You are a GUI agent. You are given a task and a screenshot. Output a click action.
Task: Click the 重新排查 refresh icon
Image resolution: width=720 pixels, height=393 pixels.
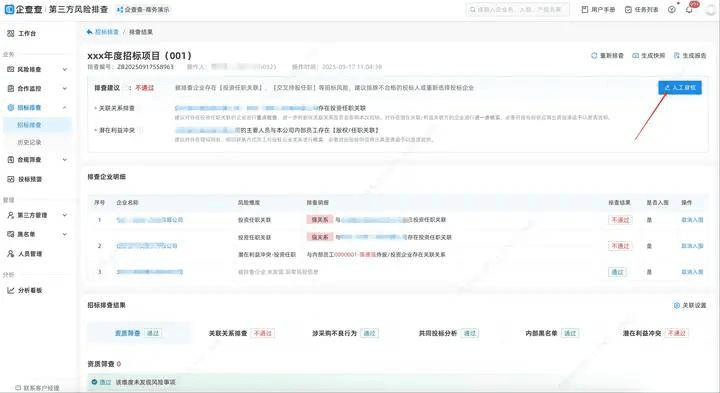594,56
